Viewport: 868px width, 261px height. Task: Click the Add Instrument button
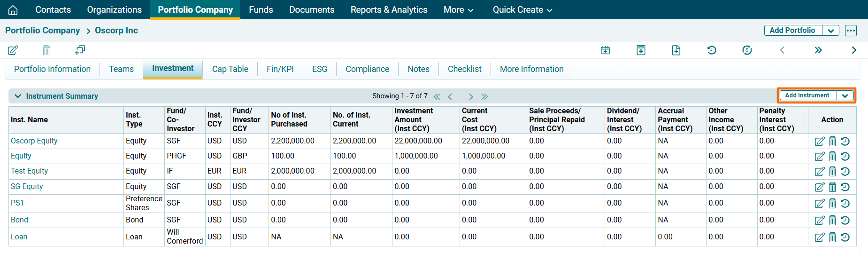click(807, 95)
